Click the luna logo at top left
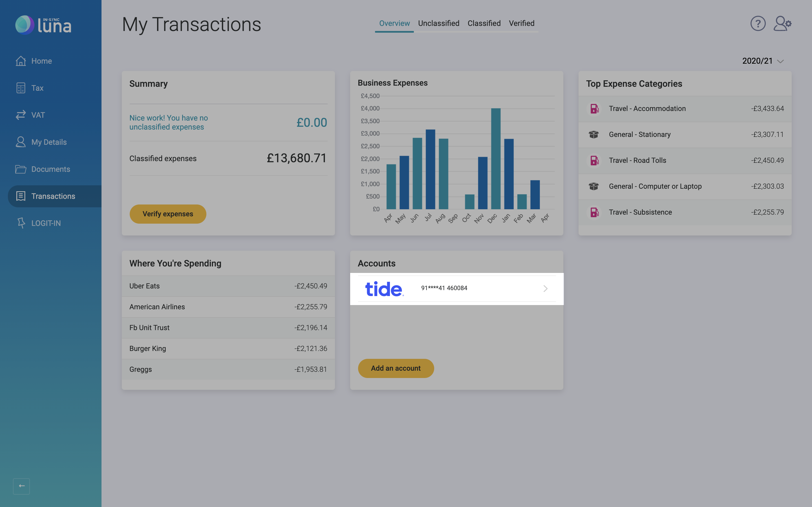Image resolution: width=812 pixels, height=507 pixels. [x=43, y=25]
